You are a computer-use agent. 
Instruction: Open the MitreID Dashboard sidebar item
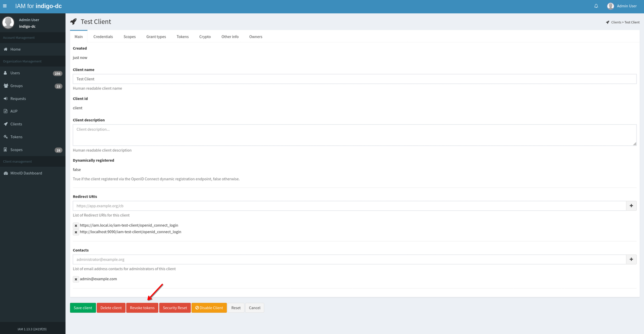coord(26,173)
